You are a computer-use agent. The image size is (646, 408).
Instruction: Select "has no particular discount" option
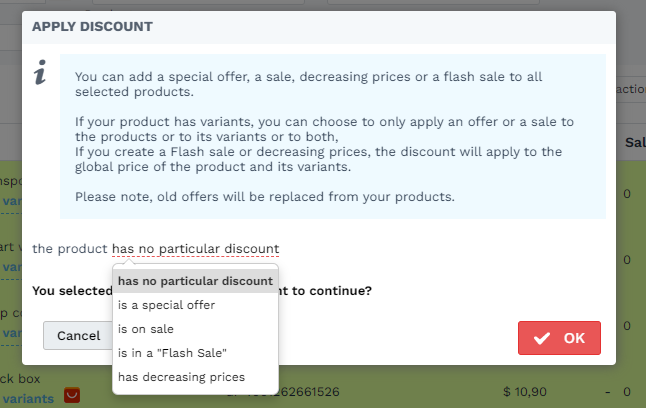(x=195, y=281)
